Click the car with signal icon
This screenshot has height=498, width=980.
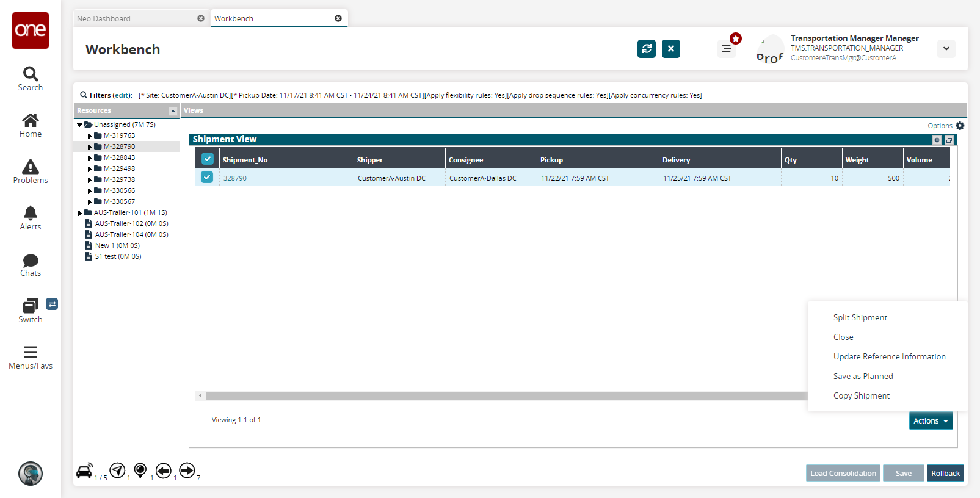(x=85, y=471)
